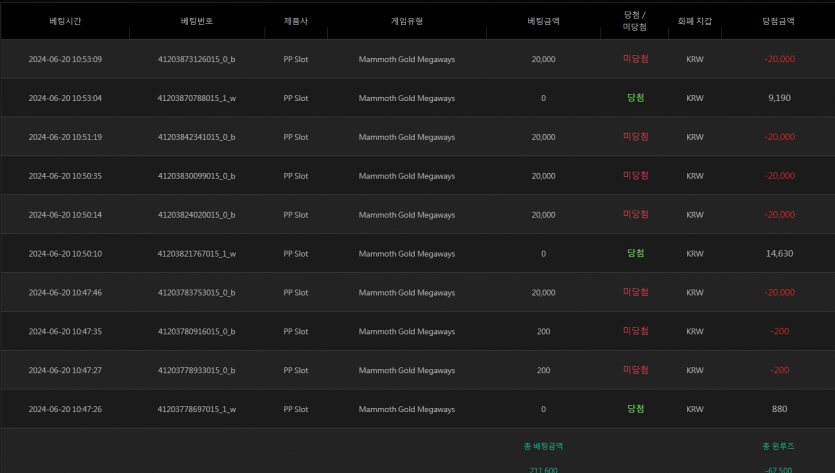Select bet number 41203870788015_1_w

pos(197,98)
